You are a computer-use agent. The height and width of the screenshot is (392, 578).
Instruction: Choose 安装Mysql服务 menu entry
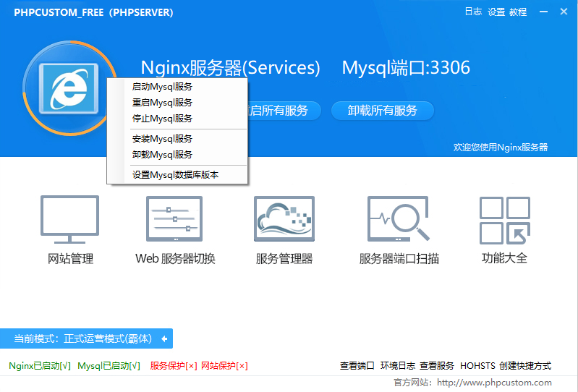coord(162,139)
